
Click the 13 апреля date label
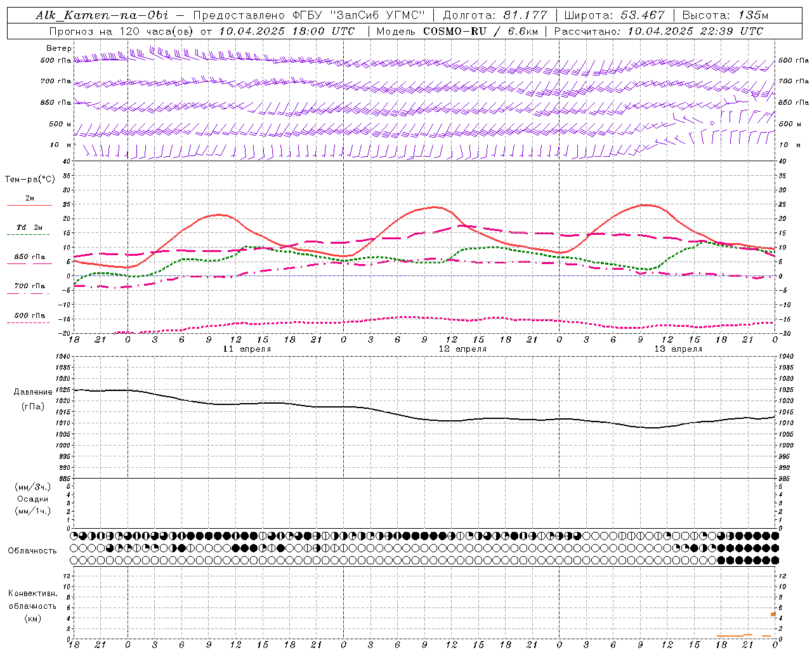[678, 349]
